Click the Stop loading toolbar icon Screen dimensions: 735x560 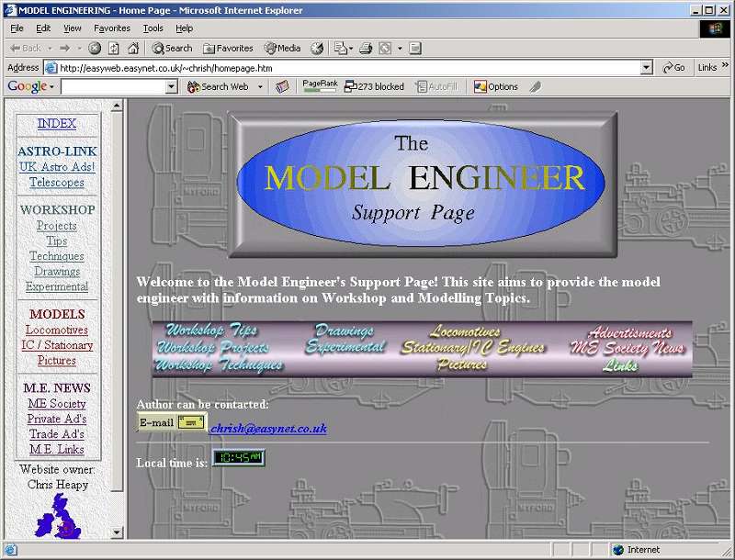pyautogui.click(x=95, y=48)
